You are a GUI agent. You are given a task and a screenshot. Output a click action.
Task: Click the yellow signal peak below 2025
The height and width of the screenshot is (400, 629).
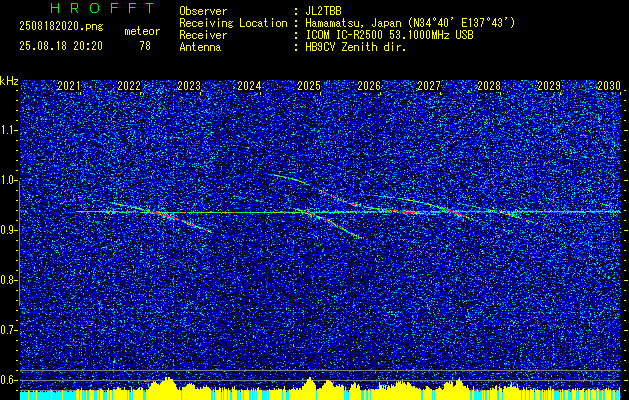click(x=309, y=382)
